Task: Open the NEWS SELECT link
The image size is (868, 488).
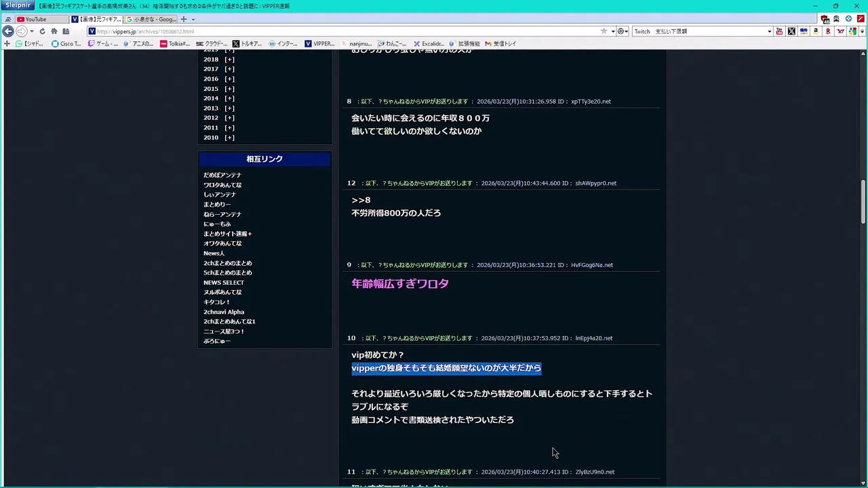Action: coord(224,283)
